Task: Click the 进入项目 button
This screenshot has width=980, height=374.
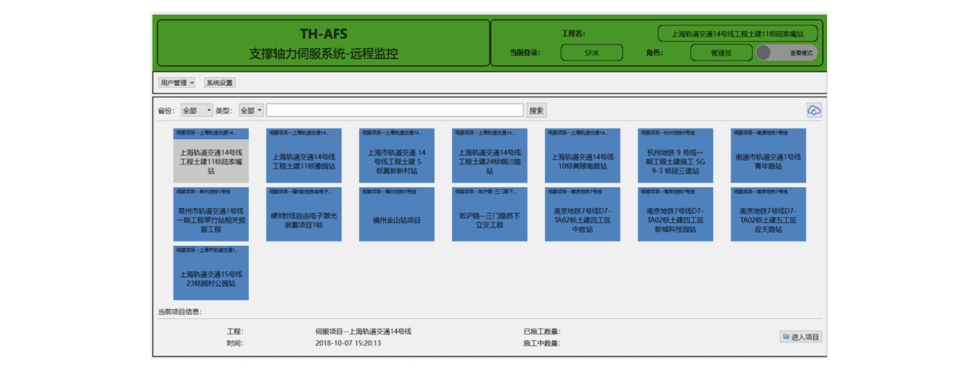Action: (x=801, y=337)
